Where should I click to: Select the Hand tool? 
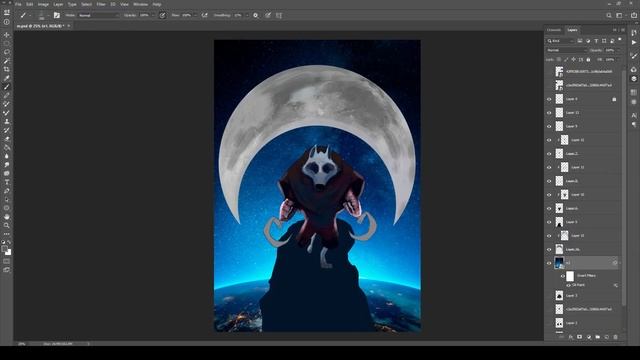click(x=7, y=217)
